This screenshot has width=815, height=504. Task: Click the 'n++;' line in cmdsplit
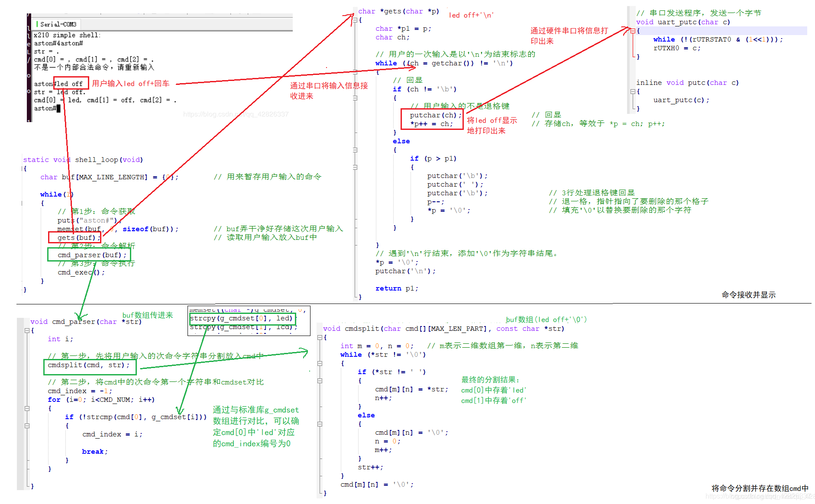pyautogui.click(x=384, y=398)
